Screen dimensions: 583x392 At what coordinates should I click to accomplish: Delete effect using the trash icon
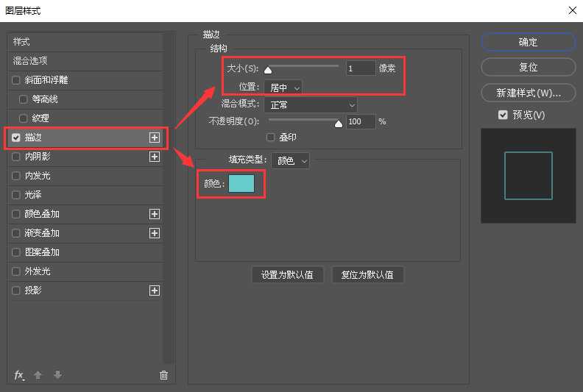[163, 375]
